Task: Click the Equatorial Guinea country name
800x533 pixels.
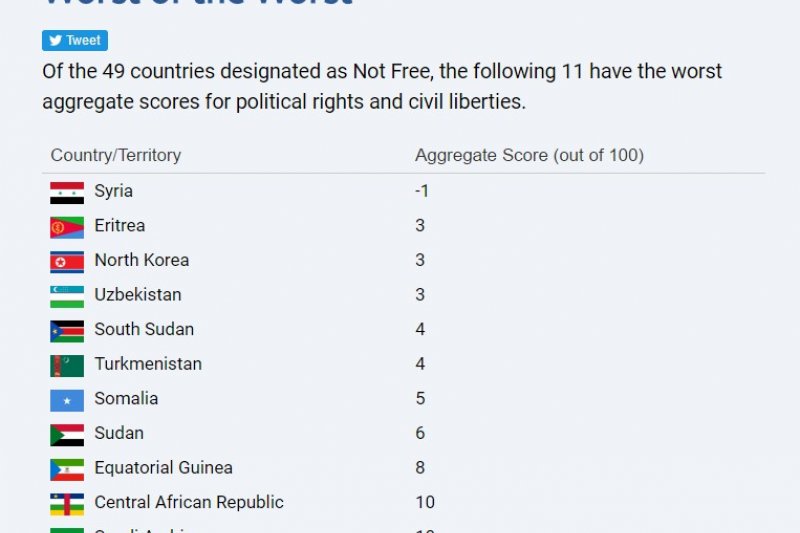Action: coord(163,467)
